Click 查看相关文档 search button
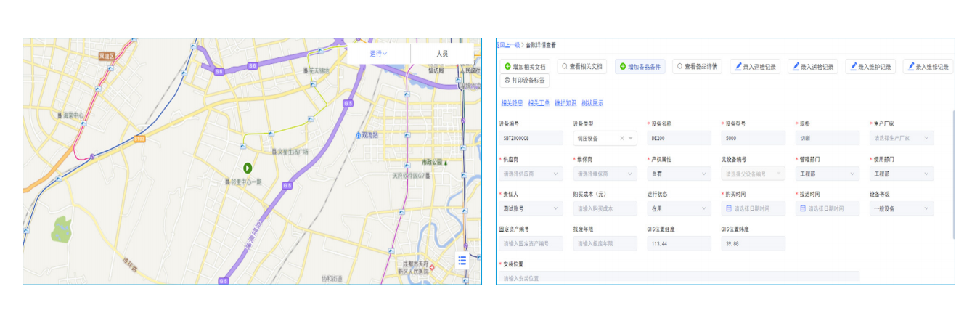980x334 pixels. pyautogui.click(x=581, y=66)
